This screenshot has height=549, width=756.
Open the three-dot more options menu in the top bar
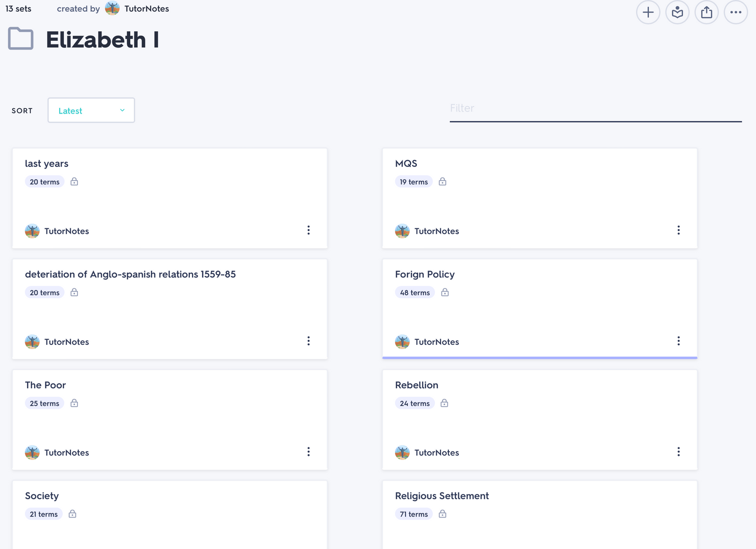736,12
